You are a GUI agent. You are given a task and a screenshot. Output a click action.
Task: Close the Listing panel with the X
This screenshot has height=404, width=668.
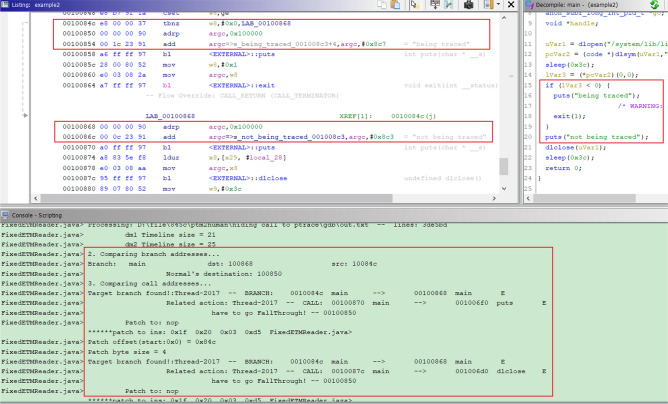tap(510, 5)
